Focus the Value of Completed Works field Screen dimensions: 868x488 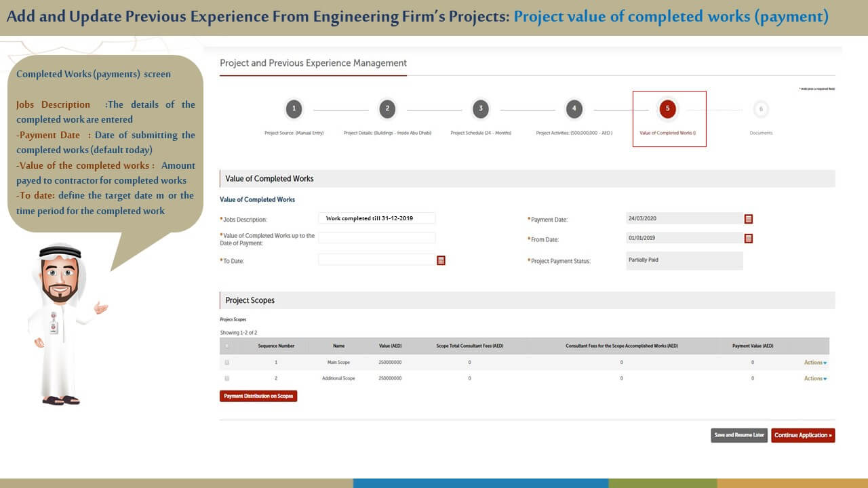point(376,238)
